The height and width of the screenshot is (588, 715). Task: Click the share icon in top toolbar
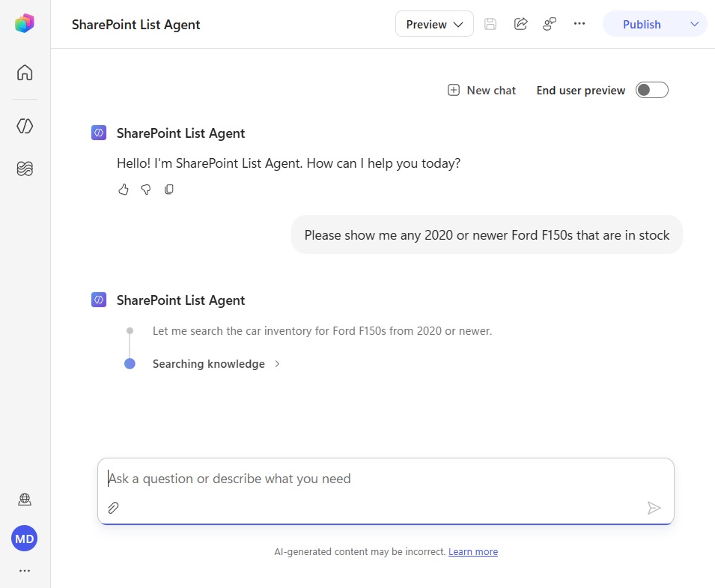(x=520, y=24)
